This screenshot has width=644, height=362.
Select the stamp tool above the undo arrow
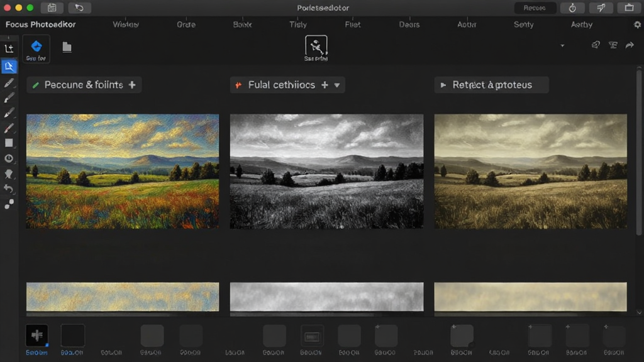[x=9, y=174]
